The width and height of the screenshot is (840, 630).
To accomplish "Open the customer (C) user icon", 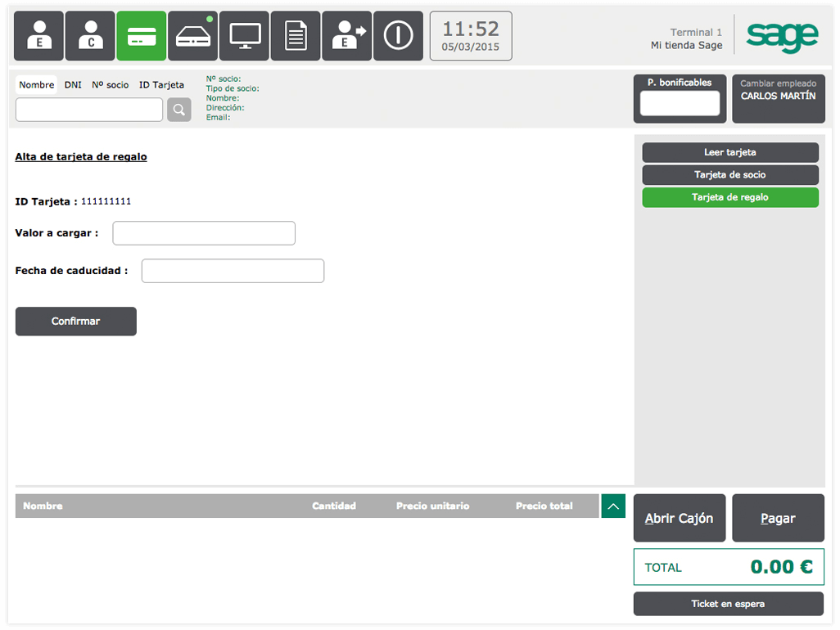I will 90,36.
